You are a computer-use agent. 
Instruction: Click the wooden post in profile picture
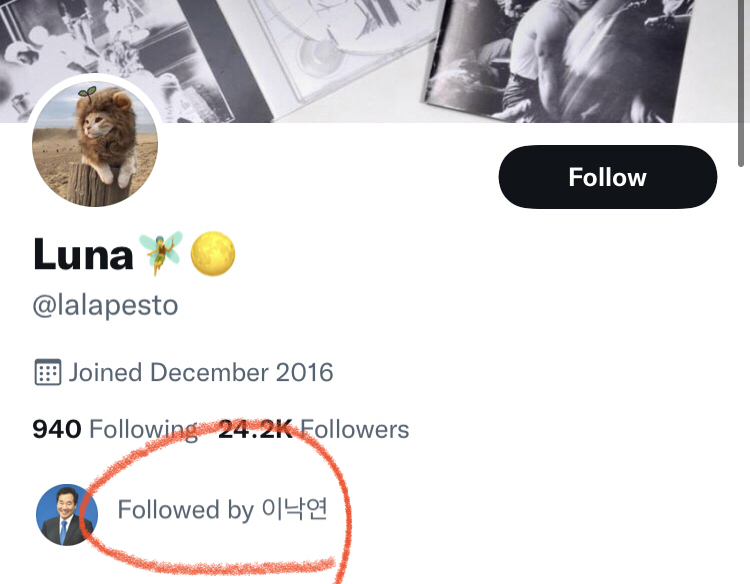(94, 183)
